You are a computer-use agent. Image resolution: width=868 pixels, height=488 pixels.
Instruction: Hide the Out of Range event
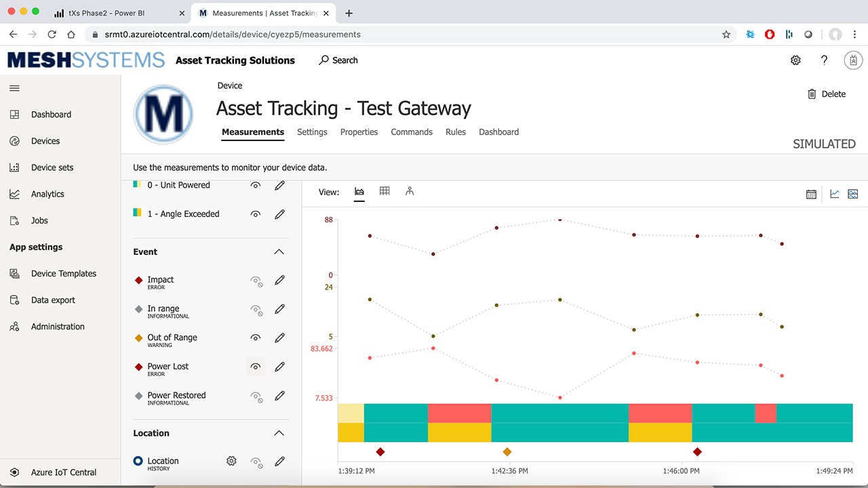(x=256, y=338)
